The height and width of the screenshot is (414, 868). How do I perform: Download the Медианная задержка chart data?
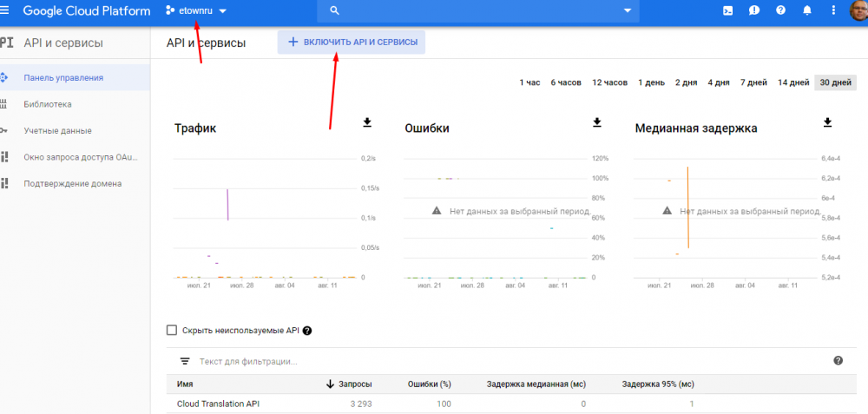(x=827, y=122)
